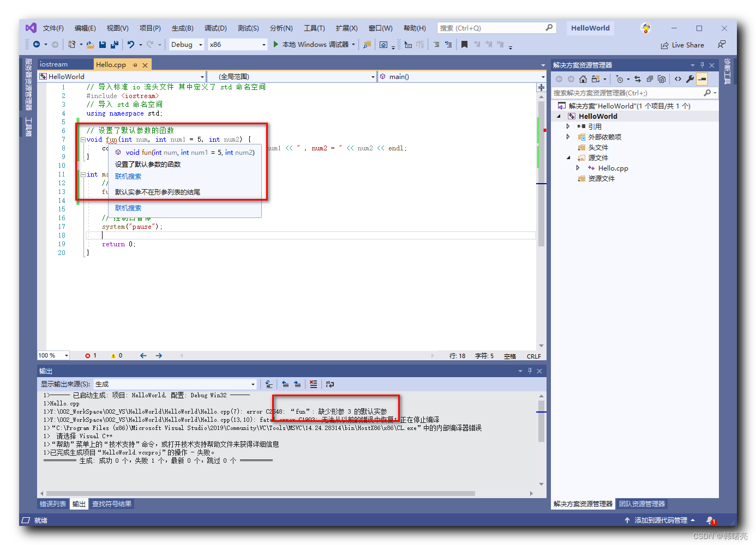
Task: Switch to the 错误列表 tab
Action: 52,504
